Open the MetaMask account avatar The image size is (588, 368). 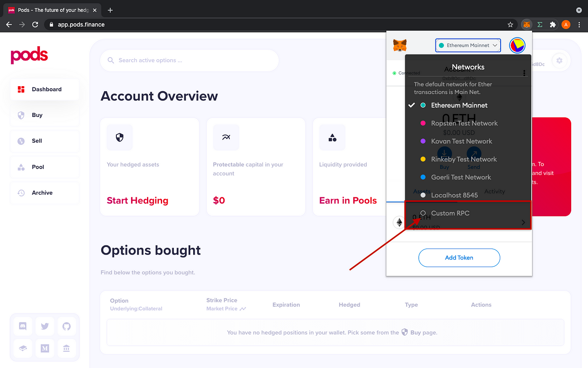click(517, 45)
